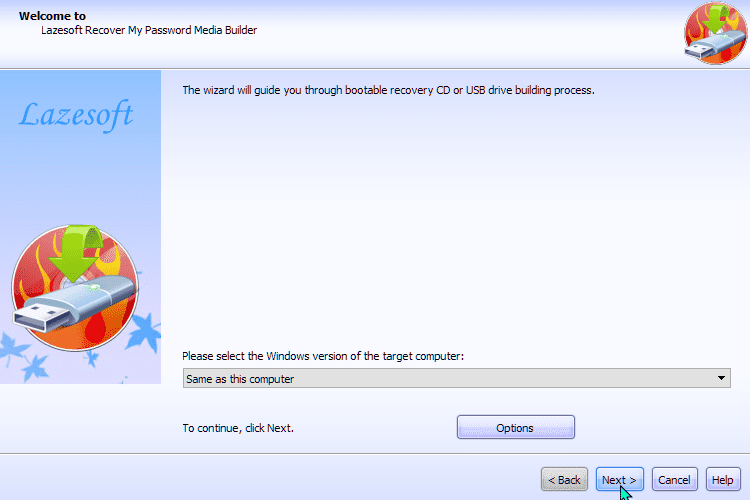Open Help for the wizard
Viewport: 750px width, 500px height.
[x=723, y=479]
